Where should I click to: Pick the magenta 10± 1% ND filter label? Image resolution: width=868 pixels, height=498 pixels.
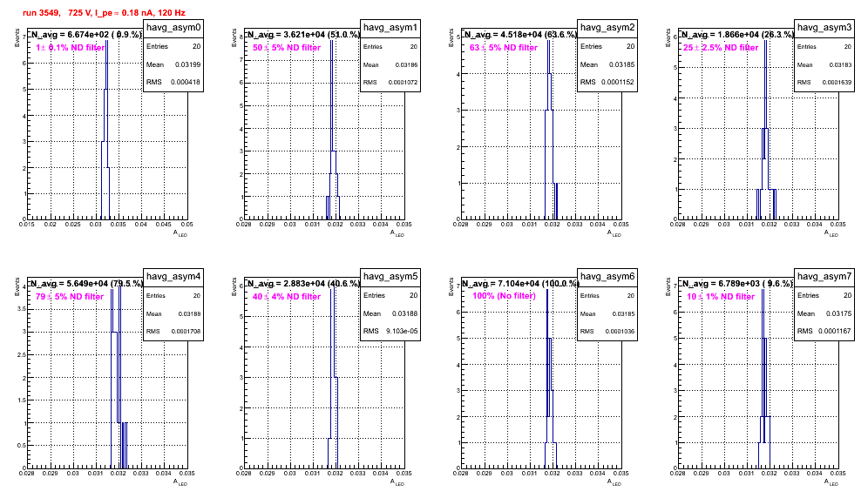pos(721,297)
